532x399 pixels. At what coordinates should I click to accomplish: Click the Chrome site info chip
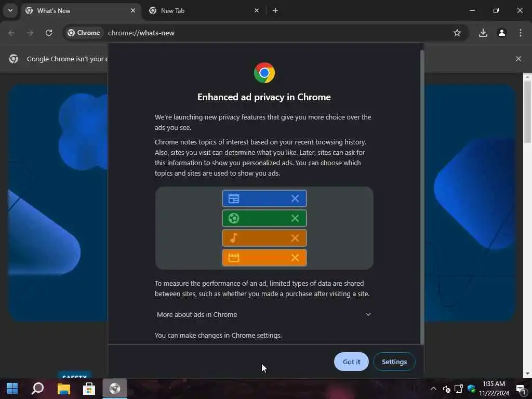coord(84,33)
